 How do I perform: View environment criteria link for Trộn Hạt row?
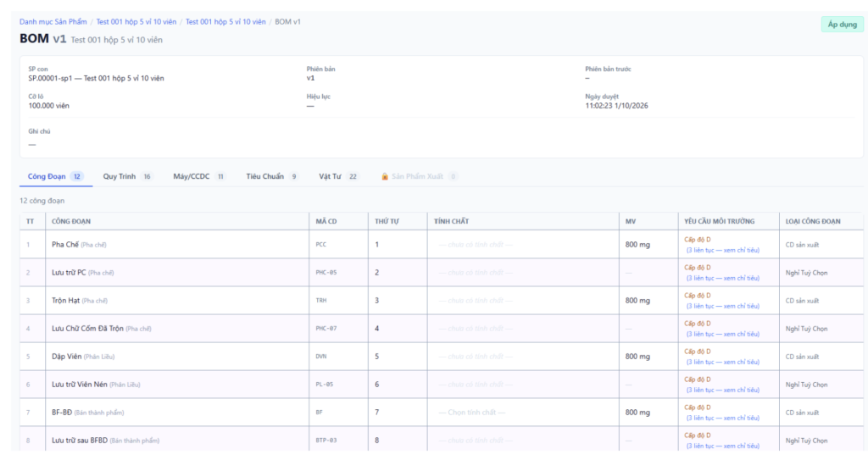coord(723,306)
